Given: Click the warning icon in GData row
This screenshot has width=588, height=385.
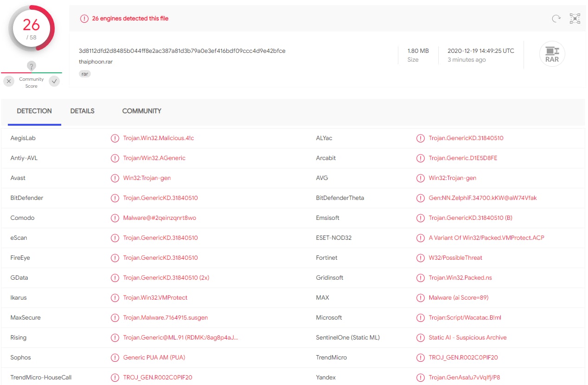Looking at the screenshot, I should pos(115,278).
